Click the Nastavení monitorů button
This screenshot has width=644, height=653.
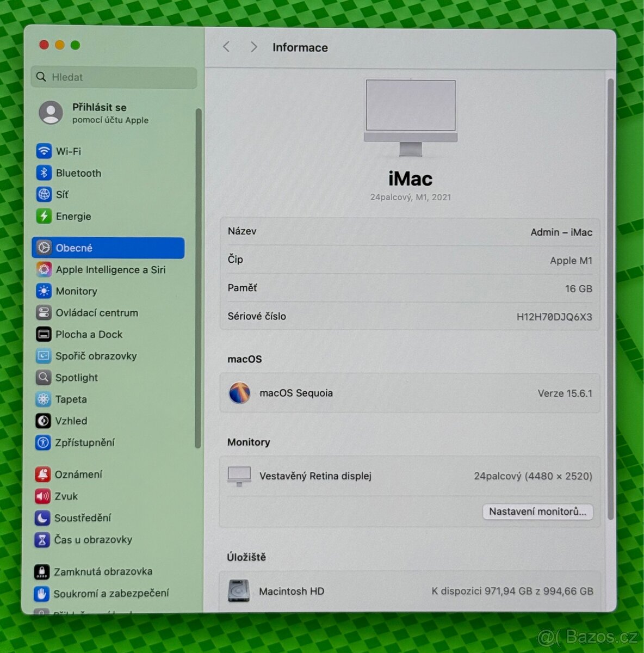tap(537, 512)
